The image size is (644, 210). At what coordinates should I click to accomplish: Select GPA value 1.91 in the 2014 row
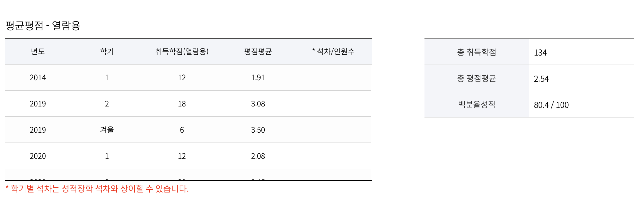258,78
